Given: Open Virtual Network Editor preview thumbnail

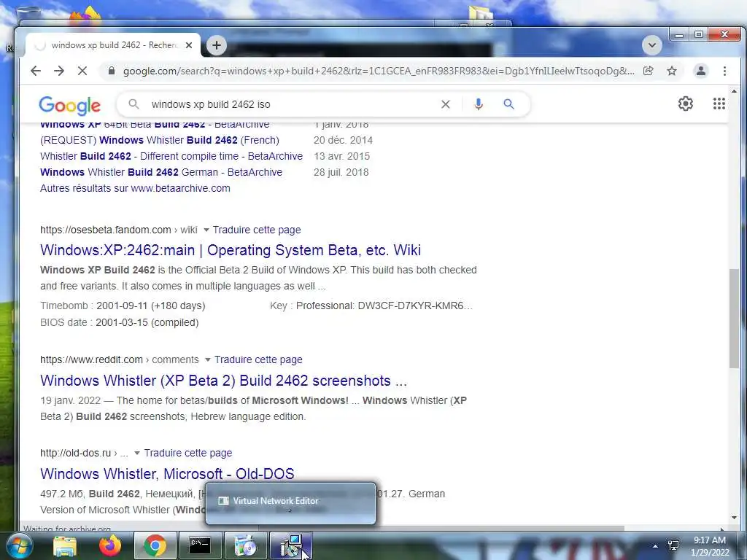Looking at the screenshot, I should (x=290, y=503).
